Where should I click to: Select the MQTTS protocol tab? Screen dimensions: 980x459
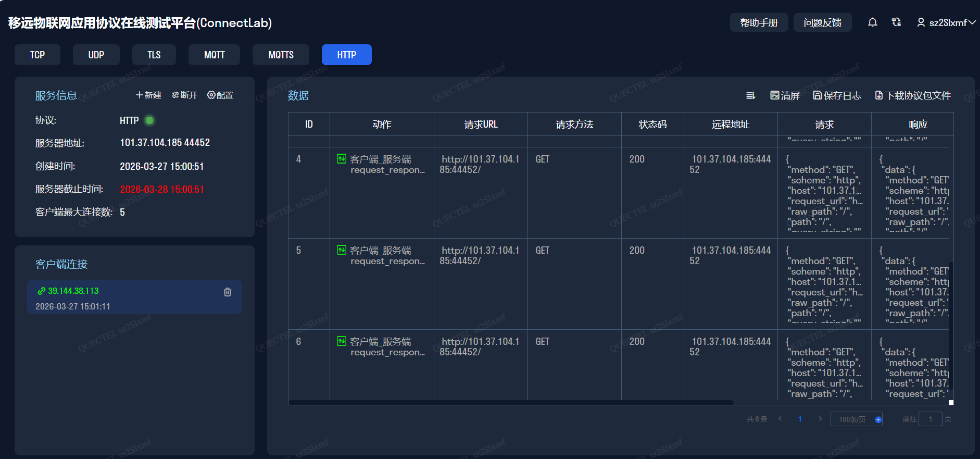[281, 55]
